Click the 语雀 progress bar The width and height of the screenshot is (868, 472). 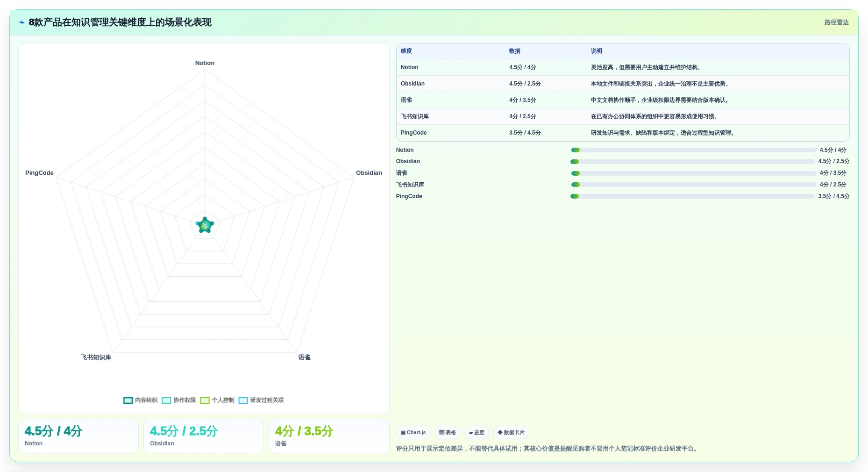click(693, 173)
